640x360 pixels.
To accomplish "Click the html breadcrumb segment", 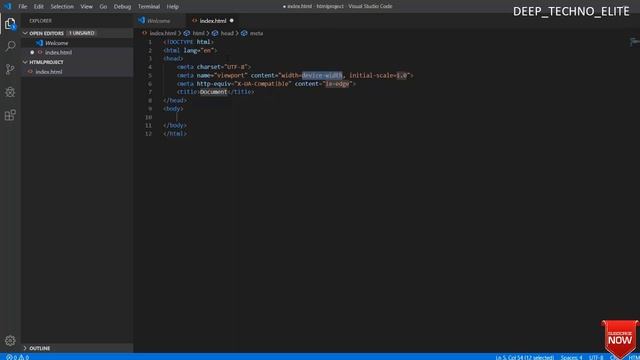I will tap(198, 33).
